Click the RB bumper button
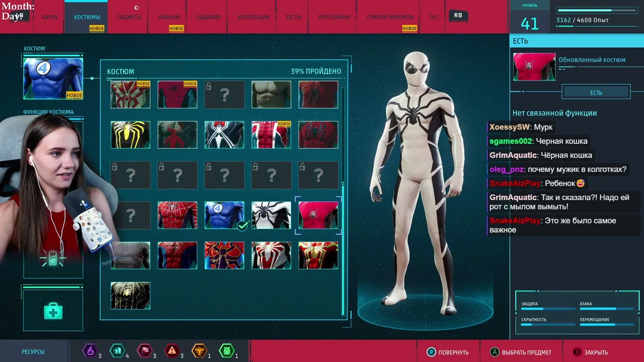 458,16
